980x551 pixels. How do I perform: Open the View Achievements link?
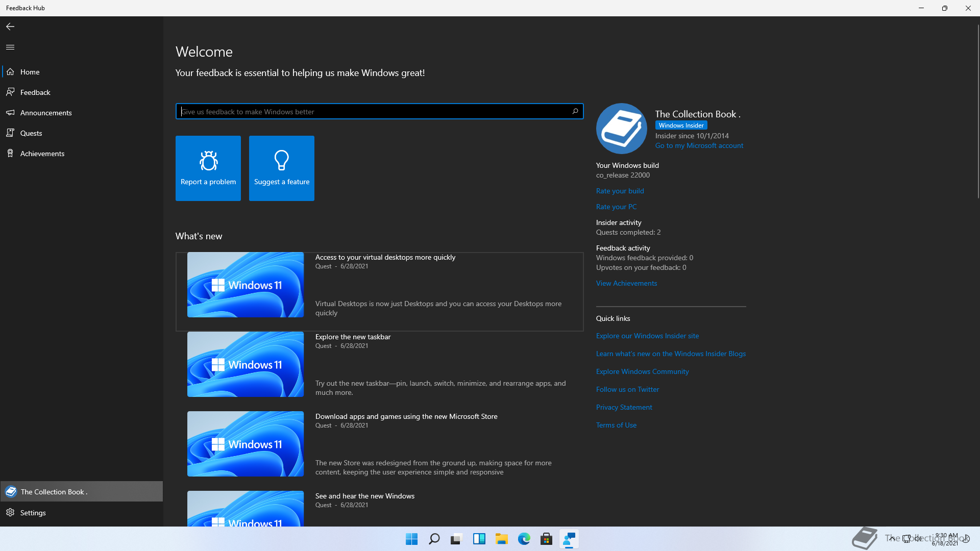(627, 283)
